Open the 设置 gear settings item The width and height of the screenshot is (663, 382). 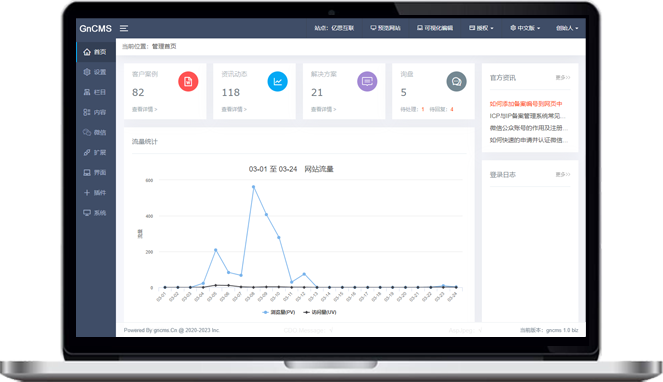(96, 72)
